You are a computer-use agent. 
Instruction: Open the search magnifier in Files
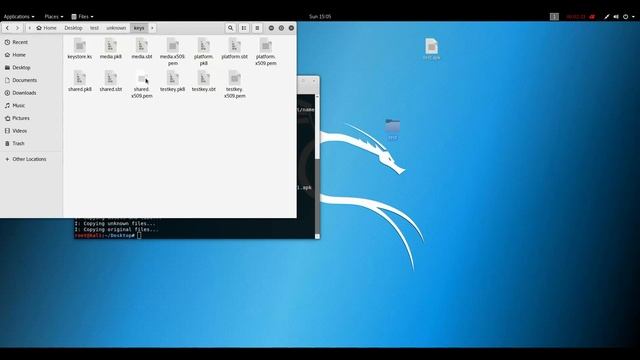pyautogui.click(x=231, y=28)
